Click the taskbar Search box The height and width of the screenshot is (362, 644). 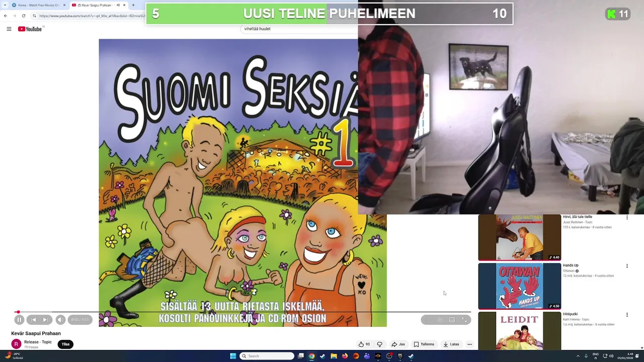[x=267, y=356]
